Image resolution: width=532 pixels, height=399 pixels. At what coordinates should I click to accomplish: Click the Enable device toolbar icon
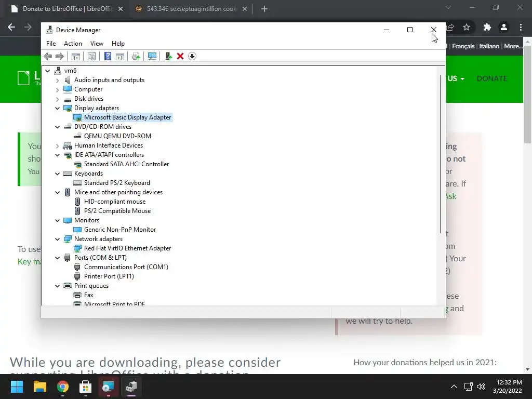[x=169, y=56]
